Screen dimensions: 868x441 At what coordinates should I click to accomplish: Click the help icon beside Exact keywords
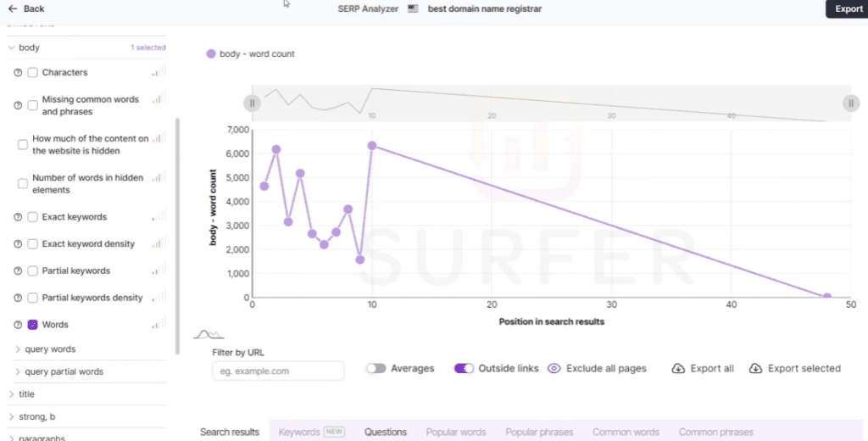pos(18,217)
